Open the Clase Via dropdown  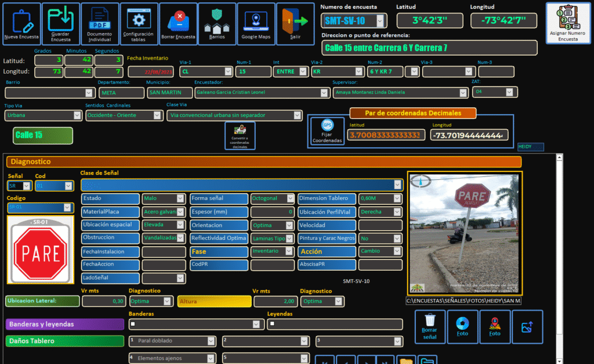pos(297,115)
